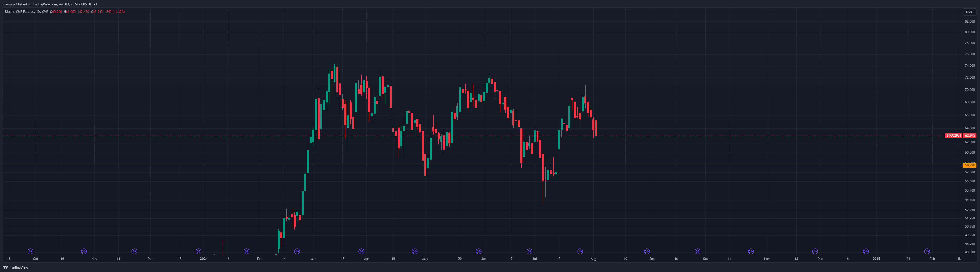
Task: Click the Sep date axis label
Action: [652, 259]
